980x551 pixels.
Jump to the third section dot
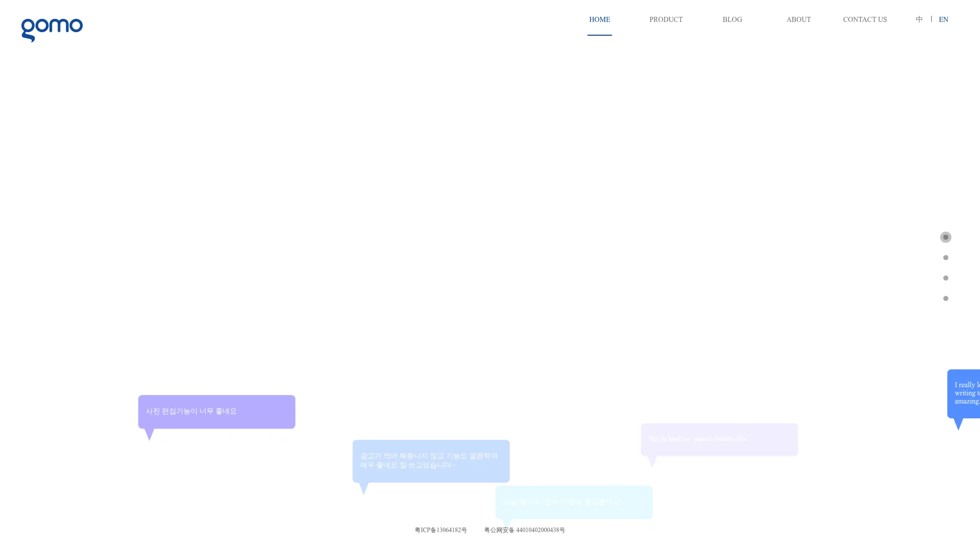945,278
